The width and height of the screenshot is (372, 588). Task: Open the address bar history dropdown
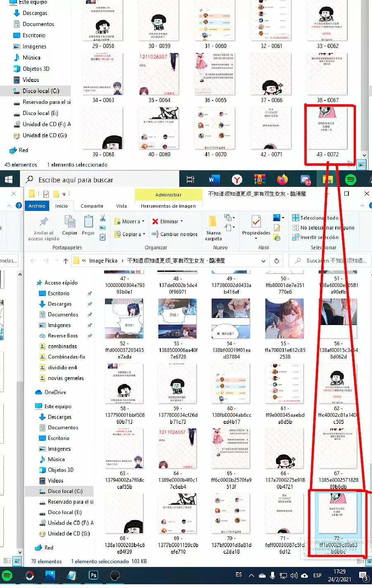(x=263, y=261)
